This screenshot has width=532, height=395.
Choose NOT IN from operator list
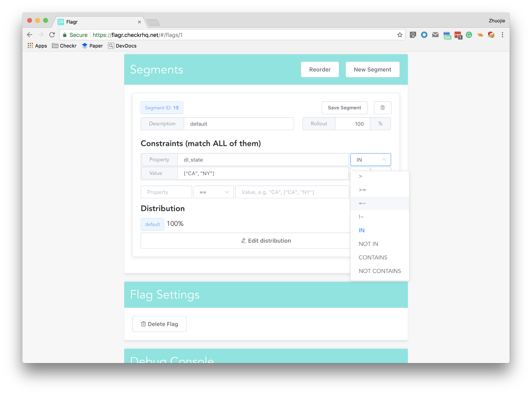click(x=368, y=244)
